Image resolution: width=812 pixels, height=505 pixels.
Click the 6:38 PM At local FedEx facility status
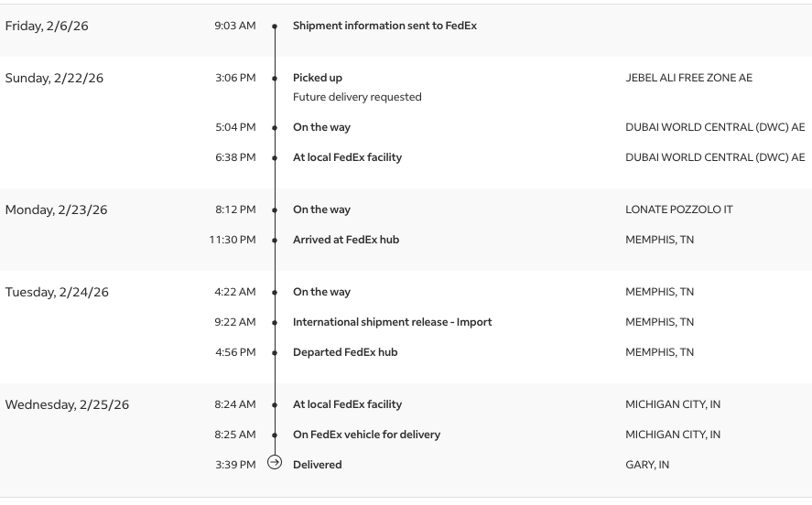(347, 157)
